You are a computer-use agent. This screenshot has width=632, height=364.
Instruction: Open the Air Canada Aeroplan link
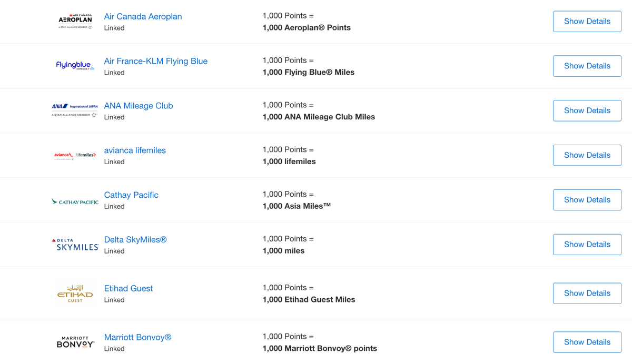tap(143, 16)
